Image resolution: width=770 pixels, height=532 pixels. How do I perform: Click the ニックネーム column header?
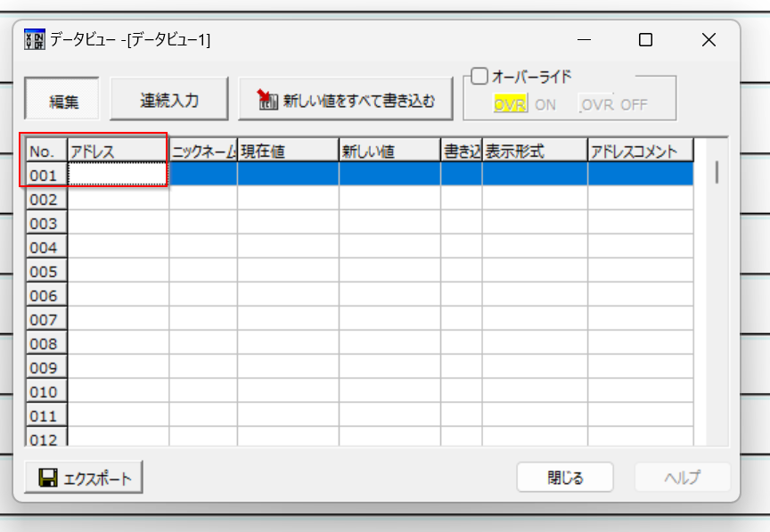point(203,151)
